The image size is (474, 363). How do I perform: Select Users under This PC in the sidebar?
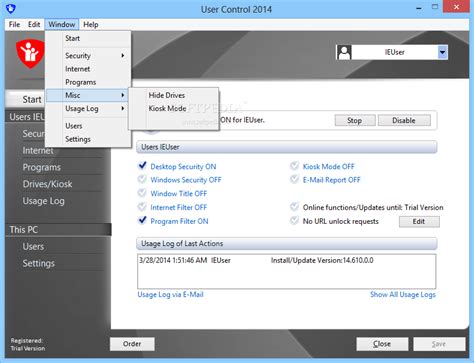pyautogui.click(x=33, y=247)
